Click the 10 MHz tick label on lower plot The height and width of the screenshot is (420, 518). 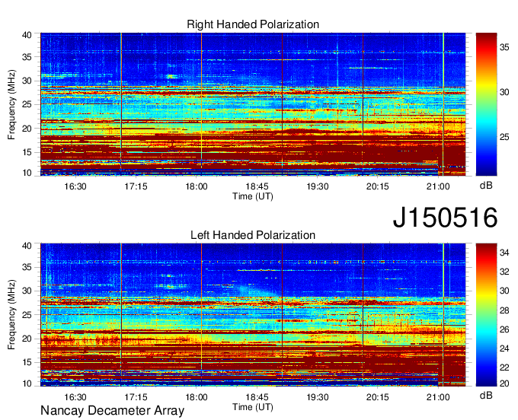tap(27, 383)
